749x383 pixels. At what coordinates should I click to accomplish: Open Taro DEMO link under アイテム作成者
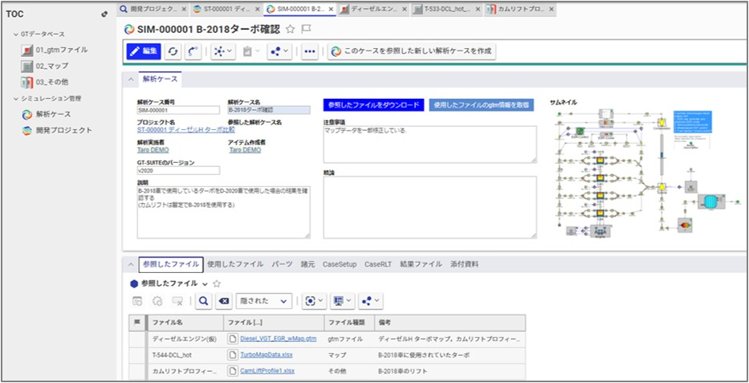(245, 150)
